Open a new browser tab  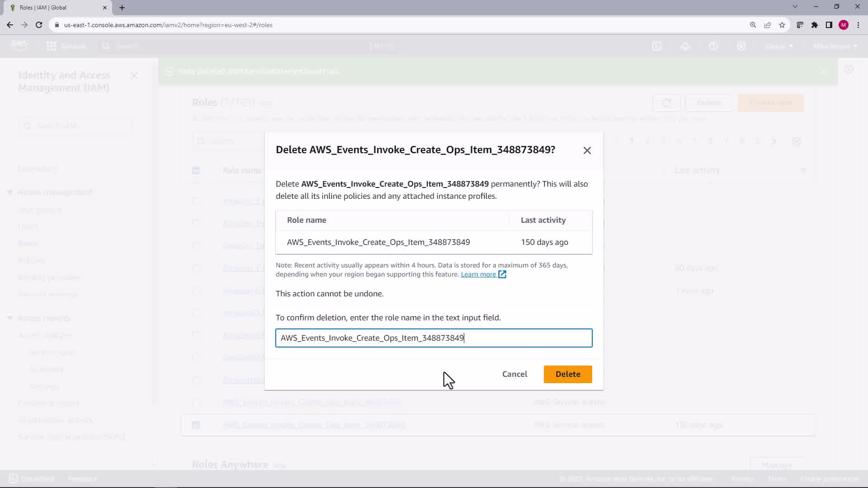click(122, 7)
